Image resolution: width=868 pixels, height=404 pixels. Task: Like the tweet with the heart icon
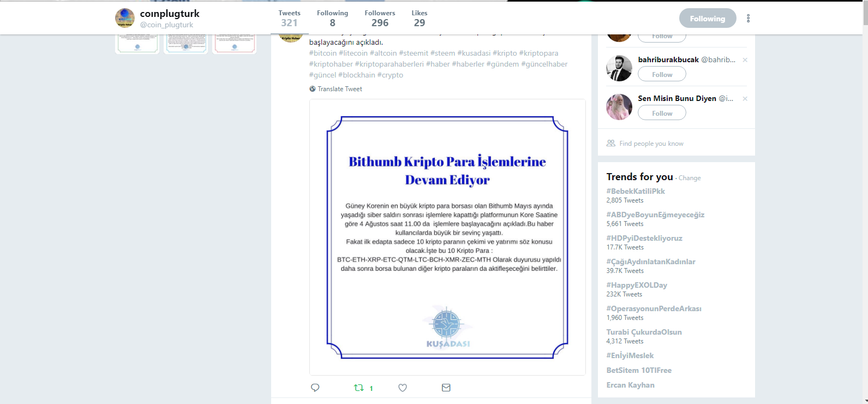[x=403, y=388]
